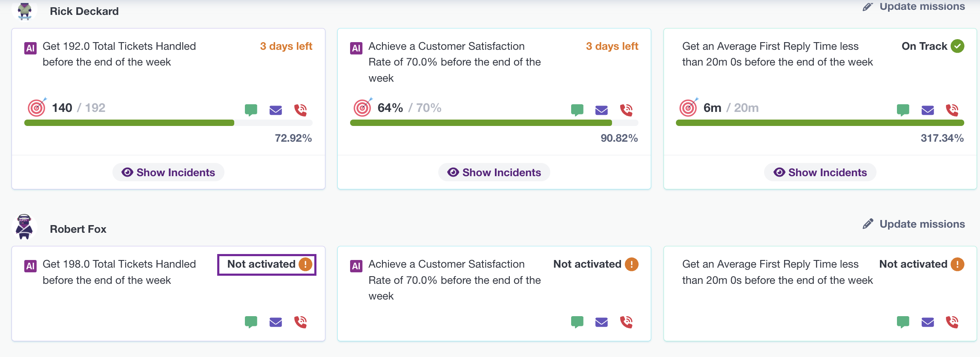The height and width of the screenshot is (357, 980).
Task: Show incidents for Rick's Total Tickets mission
Action: [x=168, y=172]
